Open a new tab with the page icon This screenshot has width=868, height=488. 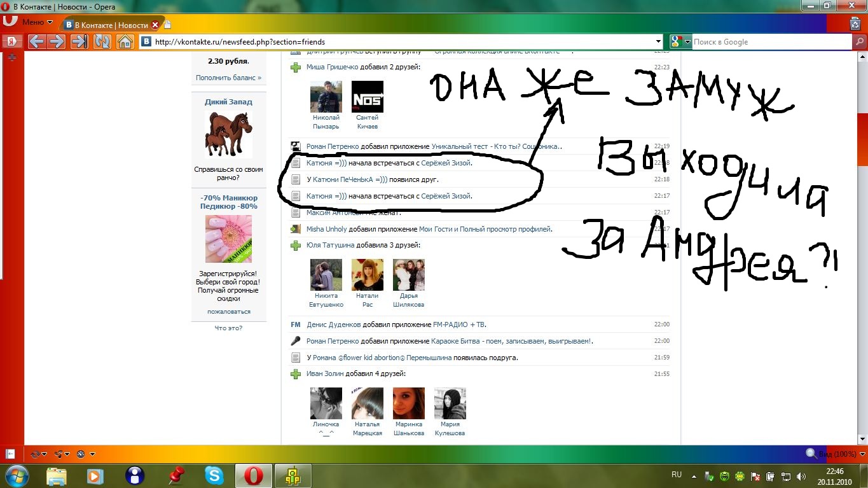pos(167,25)
